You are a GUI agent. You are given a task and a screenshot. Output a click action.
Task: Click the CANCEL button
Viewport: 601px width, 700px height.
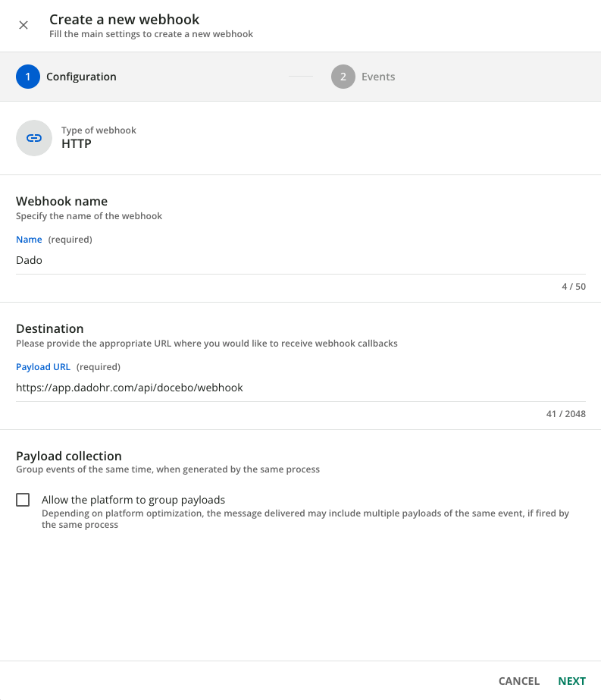point(519,681)
